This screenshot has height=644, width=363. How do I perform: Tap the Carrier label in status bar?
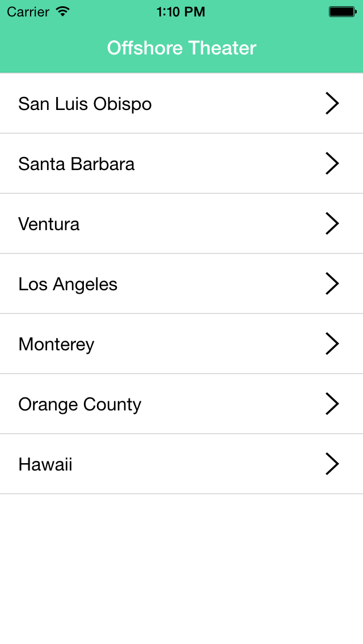point(28,11)
